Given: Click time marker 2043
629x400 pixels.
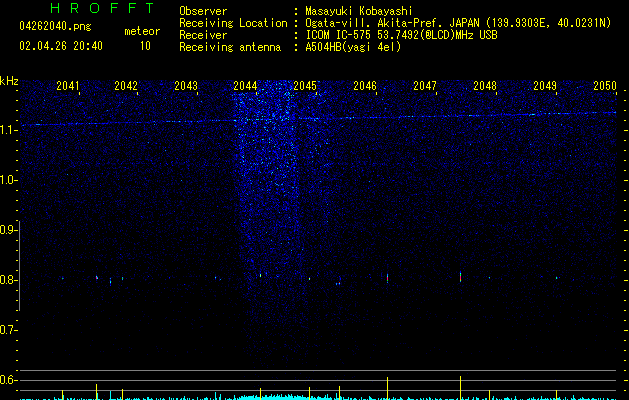Looking at the screenshot, I should (186, 85).
